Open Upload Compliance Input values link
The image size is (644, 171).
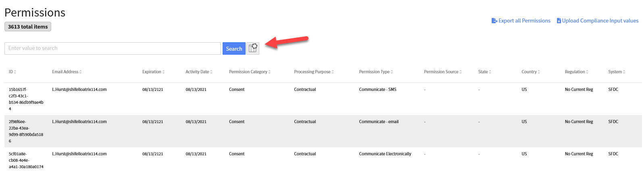(x=600, y=21)
